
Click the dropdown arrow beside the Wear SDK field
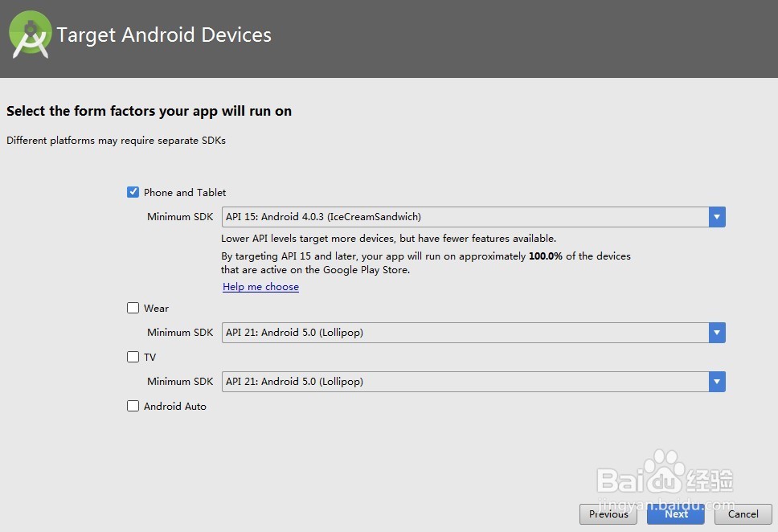[716, 332]
